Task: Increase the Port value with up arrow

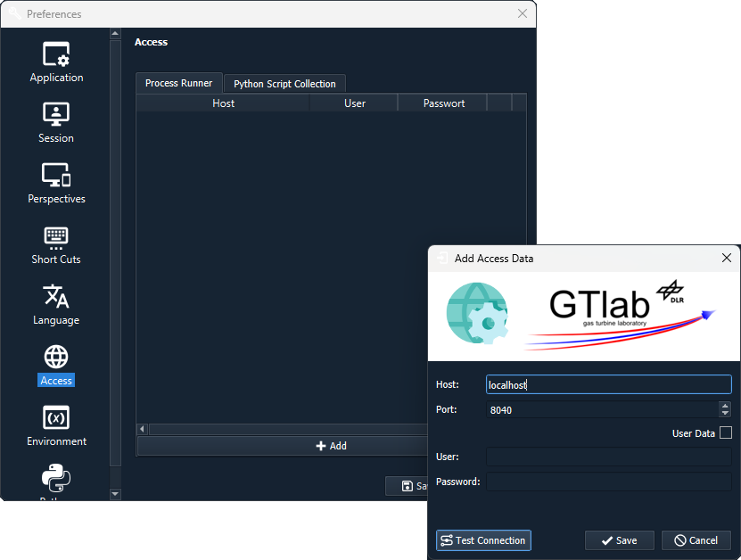Action: tap(725, 406)
